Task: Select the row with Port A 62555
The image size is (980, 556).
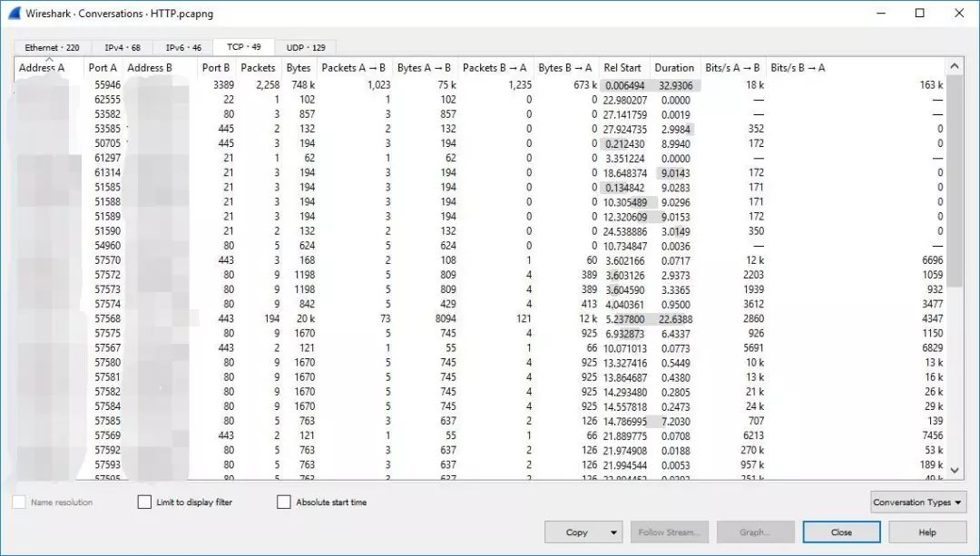Action: tap(480, 100)
